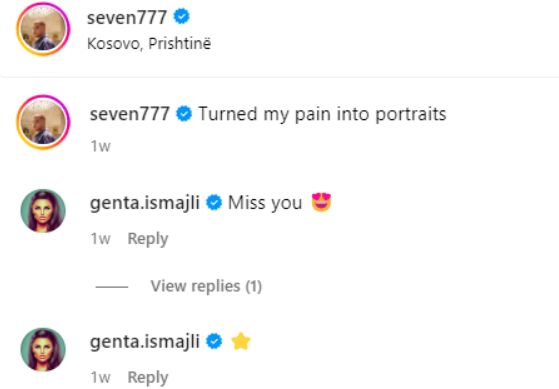The image size is (559, 389).
Task: Click 1w timestamp under Miss you comment
Action: coord(101,239)
